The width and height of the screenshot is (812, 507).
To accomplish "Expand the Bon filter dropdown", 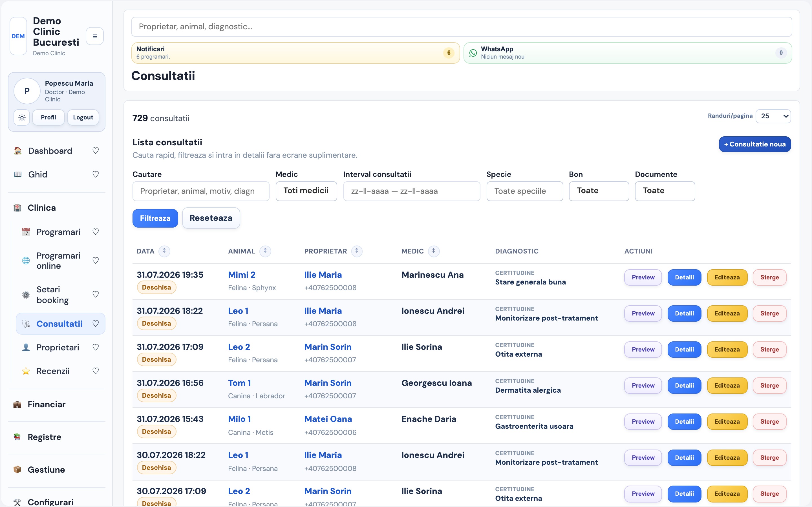I will point(599,191).
